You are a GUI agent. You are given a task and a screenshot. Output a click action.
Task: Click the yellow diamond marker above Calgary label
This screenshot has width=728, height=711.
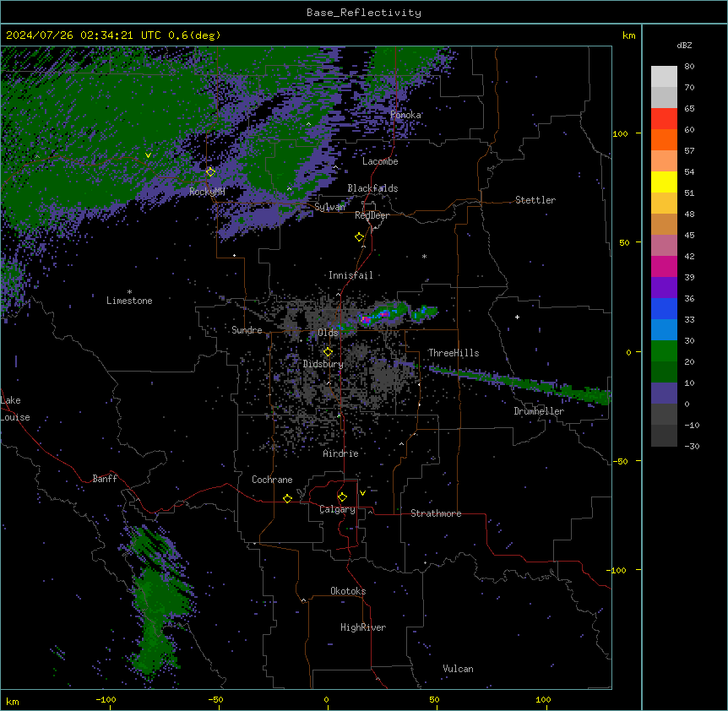point(342,497)
